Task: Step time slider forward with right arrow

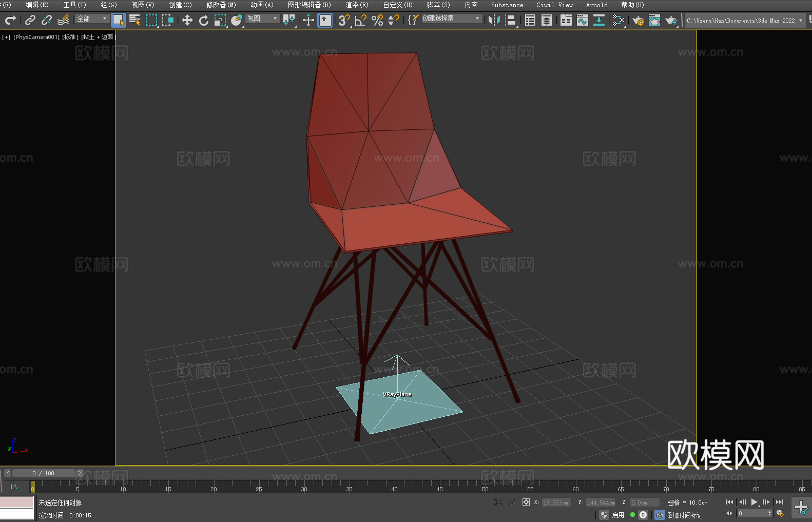Action: tap(80, 473)
